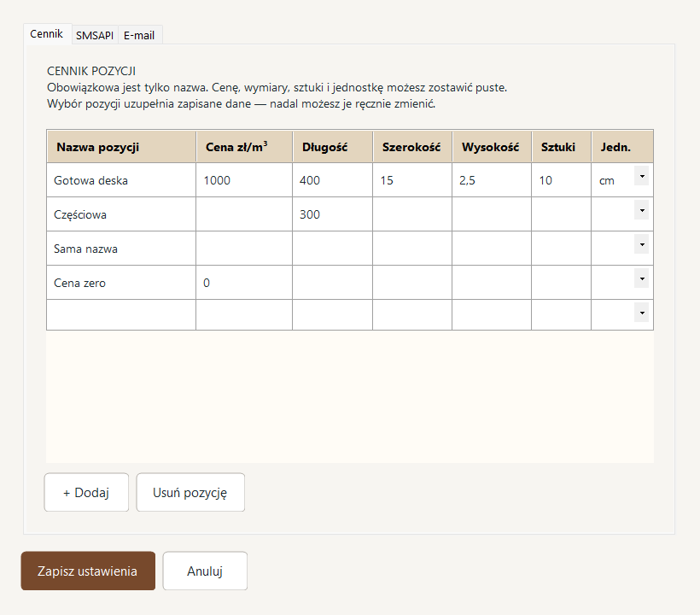Viewport: 700px width, 615px height.
Task: Open the E-mail tab
Action: pyautogui.click(x=139, y=35)
